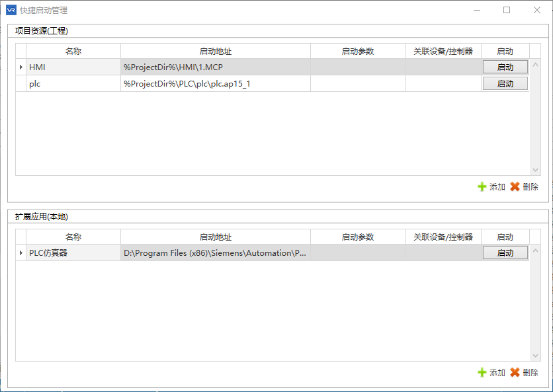Click red X Delete icon under extension apps

pos(515,372)
